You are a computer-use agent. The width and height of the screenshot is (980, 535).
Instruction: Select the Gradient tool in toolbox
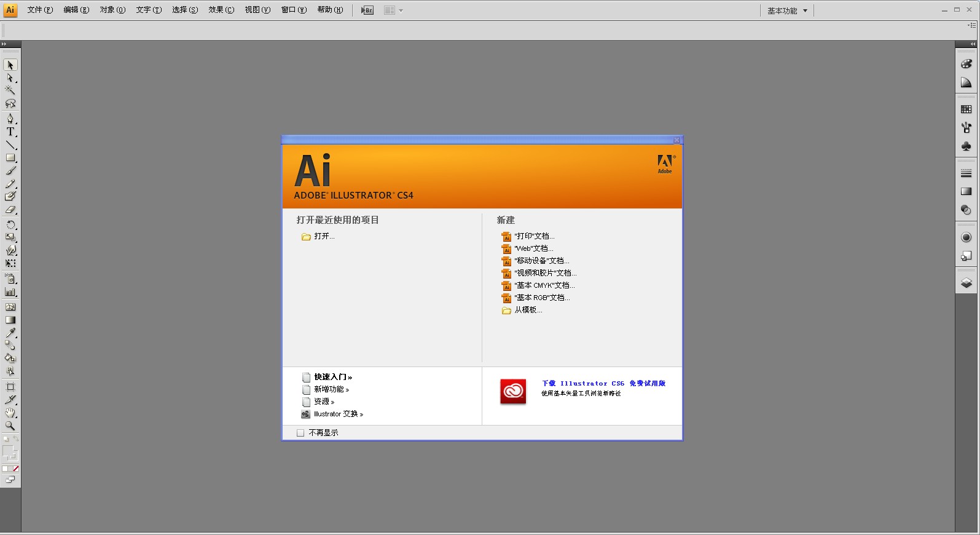(10, 320)
